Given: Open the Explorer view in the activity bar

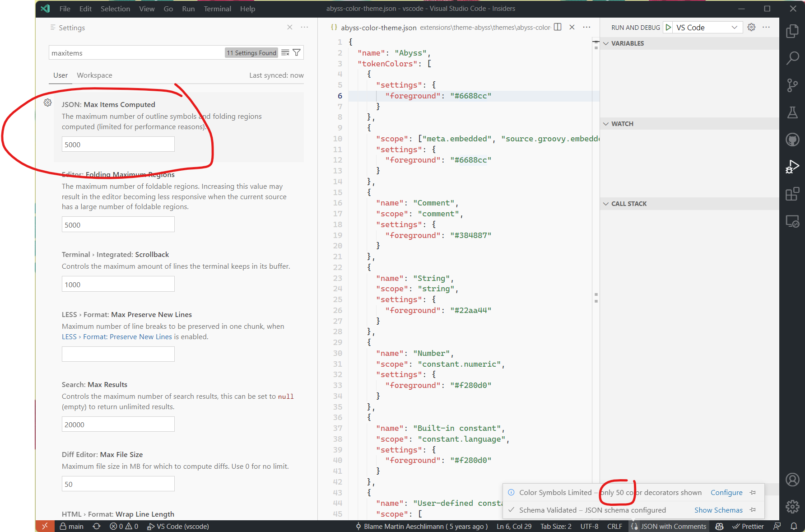Looking at the screenshot, I should click(792, 31).
